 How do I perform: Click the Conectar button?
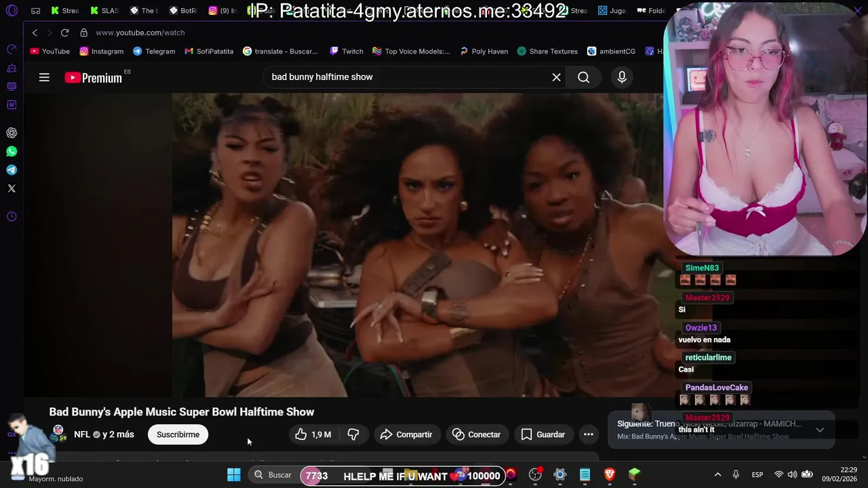476,434
